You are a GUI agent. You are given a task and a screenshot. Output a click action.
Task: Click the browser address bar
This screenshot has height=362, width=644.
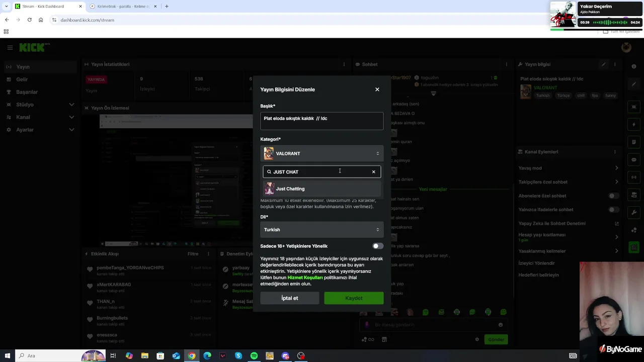(297, 20)
